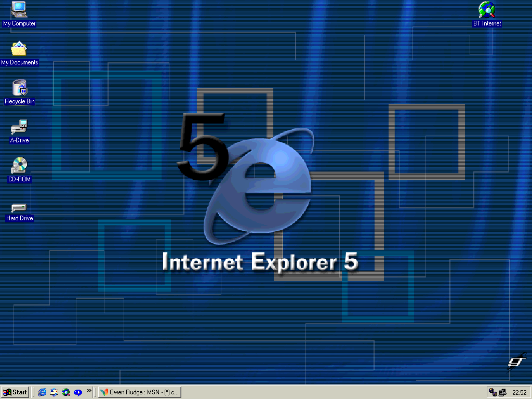Viewport: 532px width, 399px height.
Task: Click the Quick Launch toolbar drag handle
Action: (34, 392)
